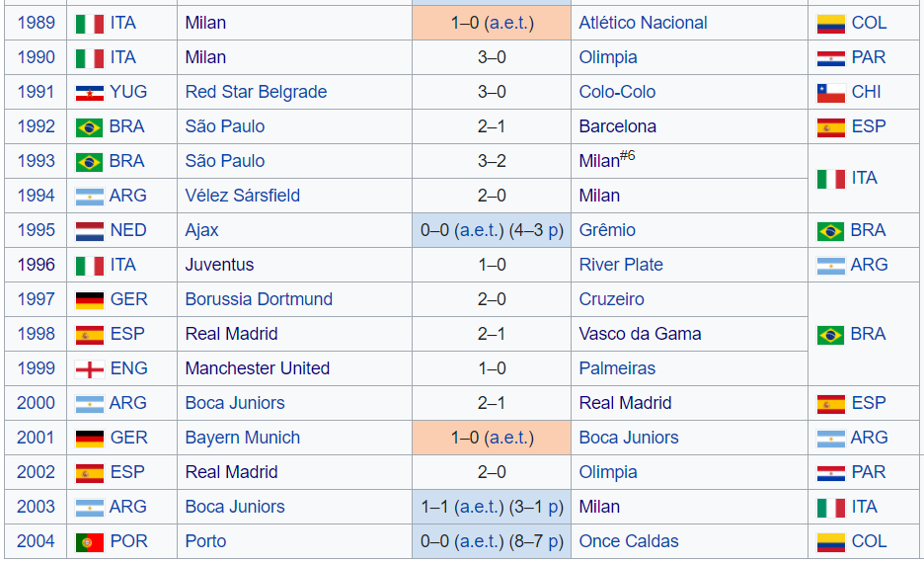Screen dimensions: 924x563
Task: Open the 1996 year link
Action: (x=37, y=265)
